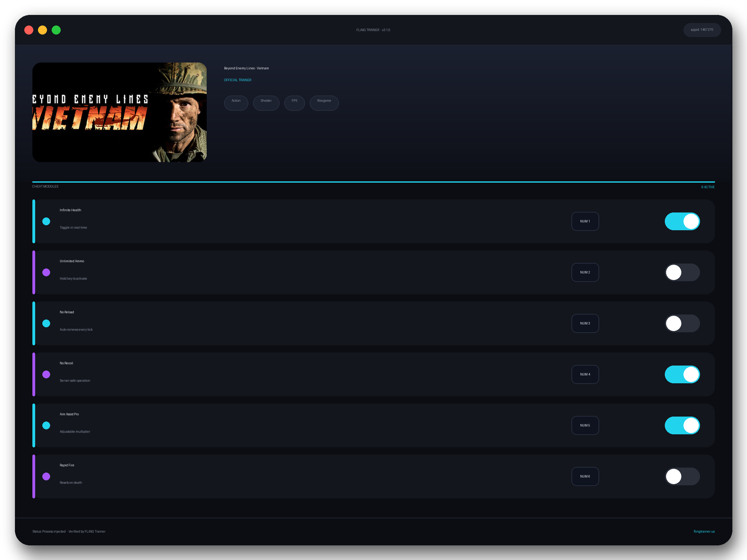The width and height of the screenshot is (747, 560).
Task: Click the No Reload module name
Action: pos(67,312)
